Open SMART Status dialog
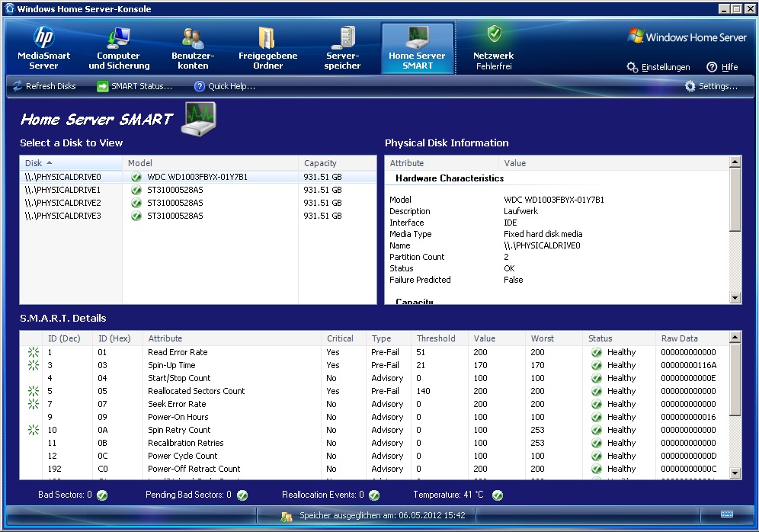This screenshot has height=532, width=759. coord(135,86)
